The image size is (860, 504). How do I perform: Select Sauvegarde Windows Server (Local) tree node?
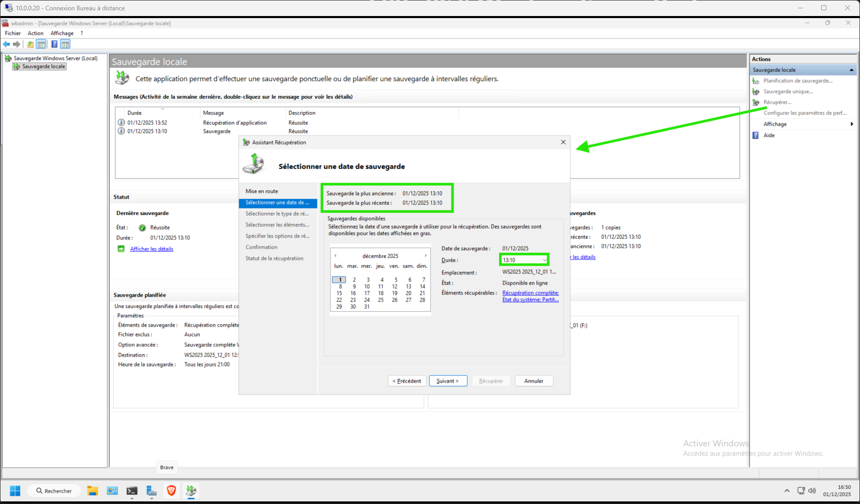(x=55, y=58)
